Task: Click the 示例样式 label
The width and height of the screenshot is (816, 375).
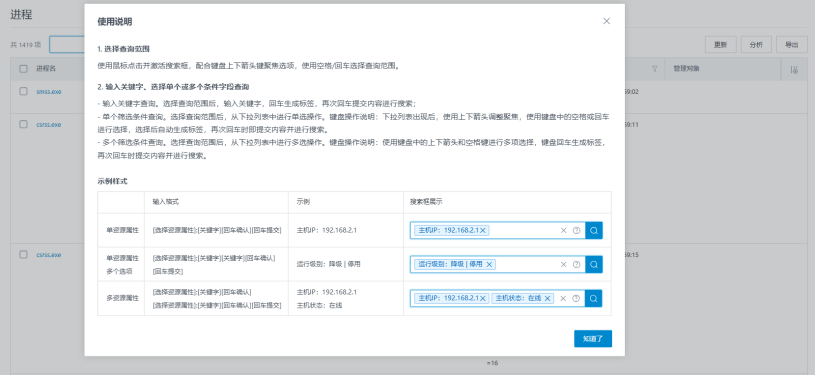Action: tap(112, 182)
